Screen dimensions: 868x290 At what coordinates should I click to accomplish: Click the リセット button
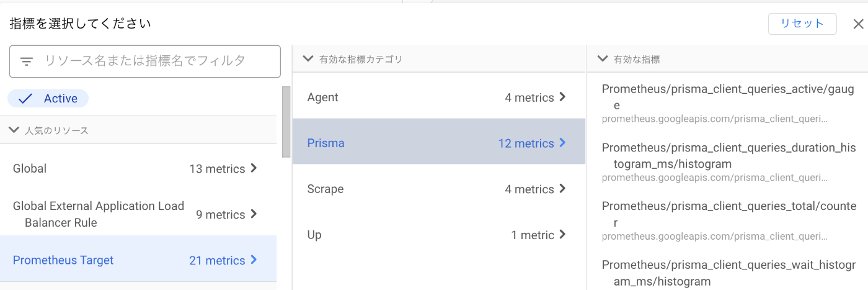(802, 24)
